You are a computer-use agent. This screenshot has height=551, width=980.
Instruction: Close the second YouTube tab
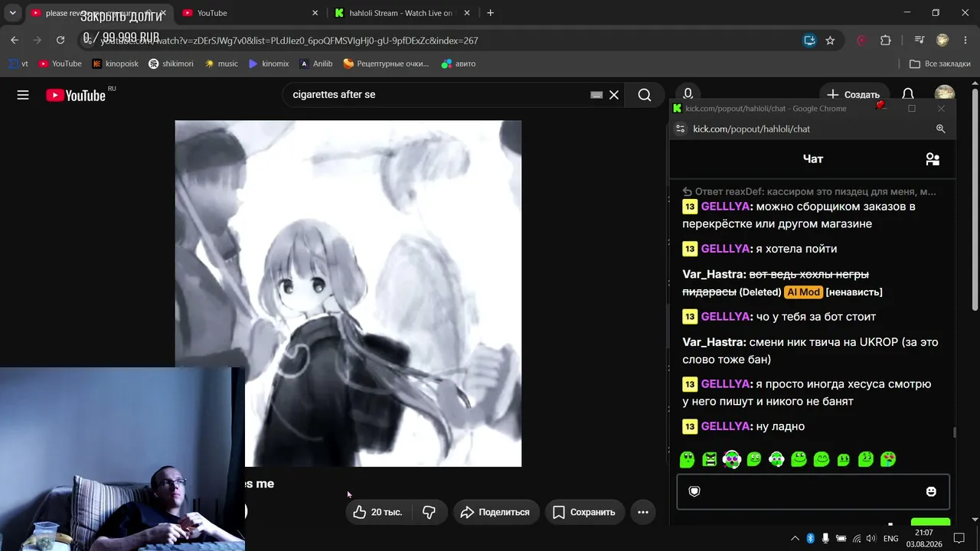pyautogui.click(x=315, y=13)
